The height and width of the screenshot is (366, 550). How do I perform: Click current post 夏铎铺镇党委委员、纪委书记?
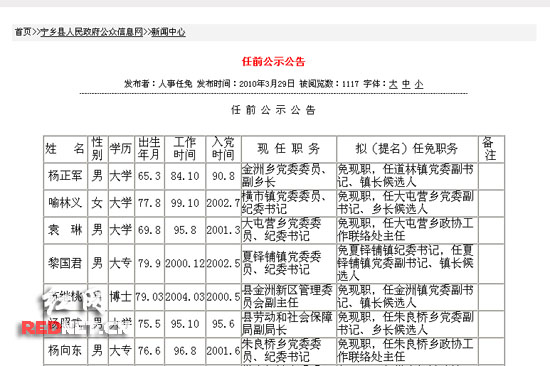289,263
